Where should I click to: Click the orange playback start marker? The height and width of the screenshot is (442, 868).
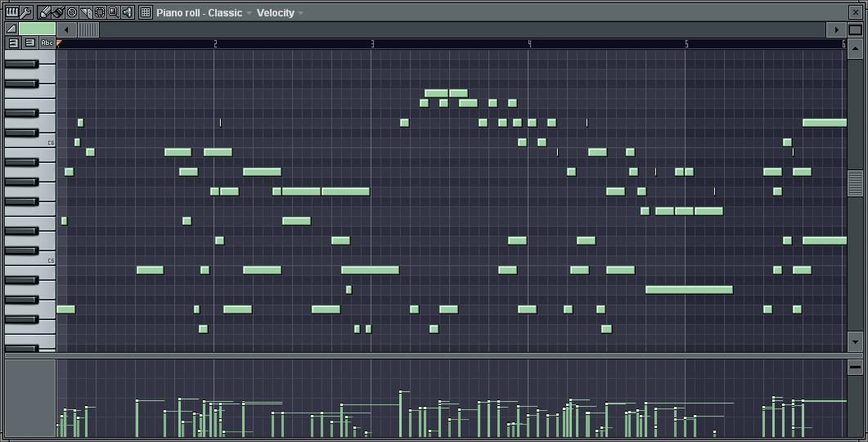(59, 43)
